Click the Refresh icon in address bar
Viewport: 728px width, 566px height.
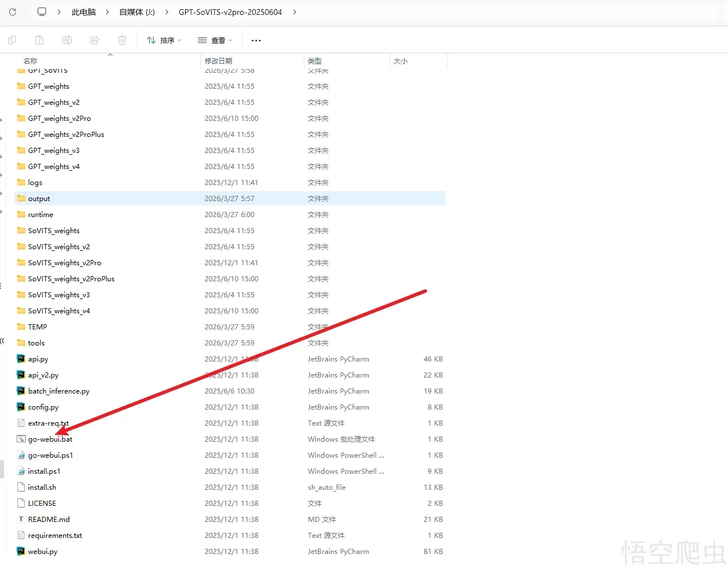click(13, 12)
